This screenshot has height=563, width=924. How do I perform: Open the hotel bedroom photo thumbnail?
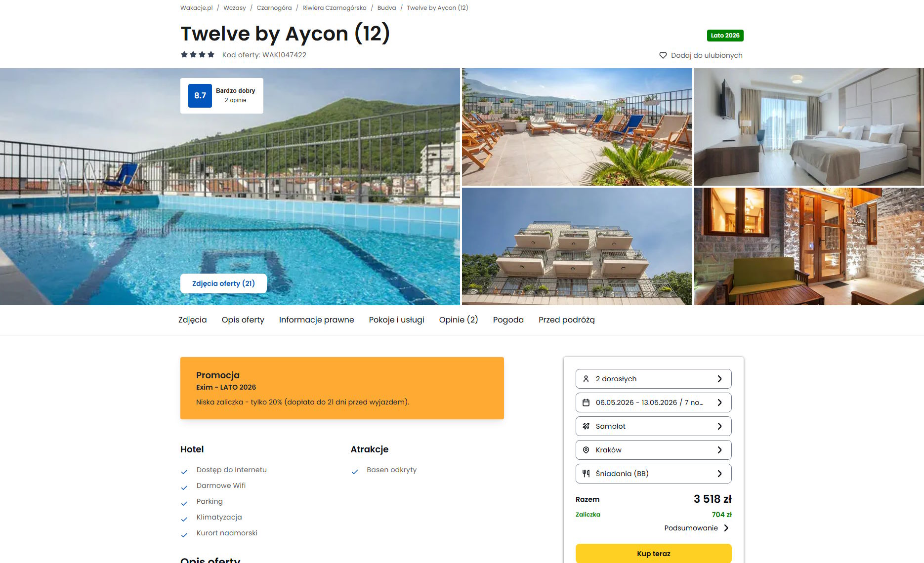[809, 127]
